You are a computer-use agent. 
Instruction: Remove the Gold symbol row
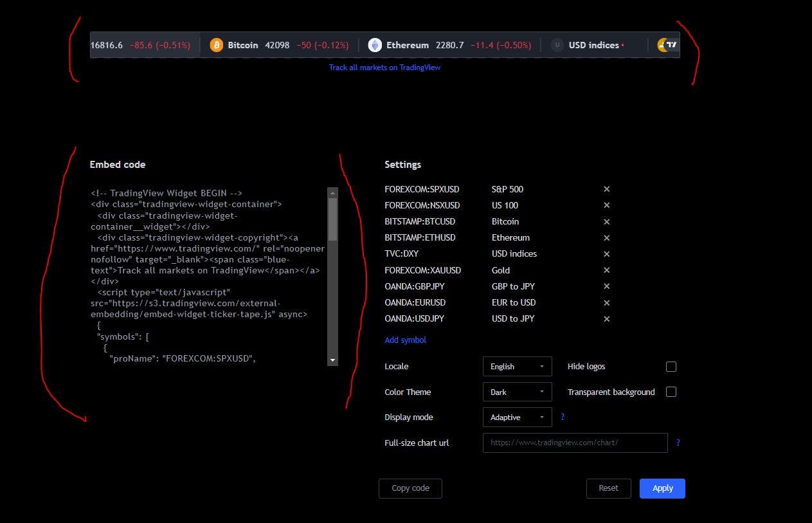tap(606, 270)
